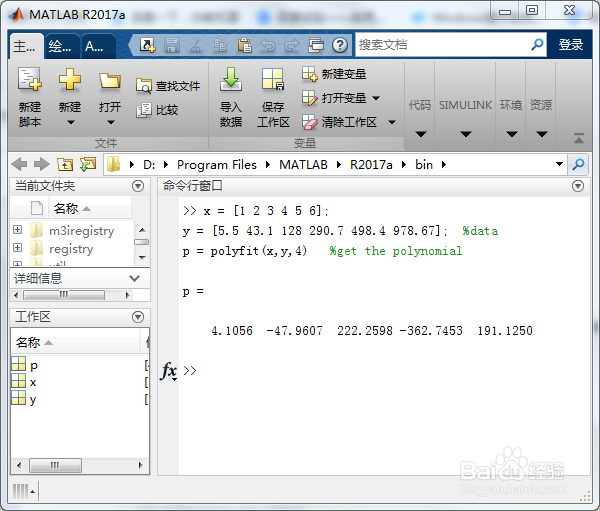Sort workspace by Name (名称) header
The height and width of the screenshot is (511, 600).
point(76,342)
